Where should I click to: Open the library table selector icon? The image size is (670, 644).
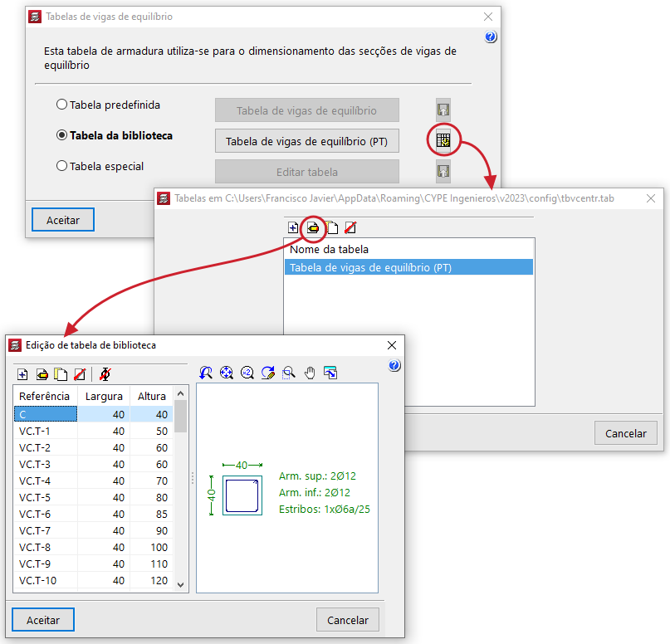coord(443,140)
